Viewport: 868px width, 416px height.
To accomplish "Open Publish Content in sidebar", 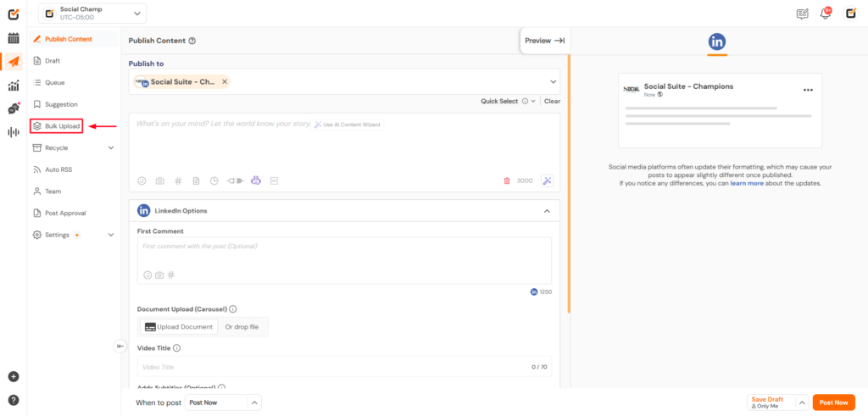I will click(75, 39).
